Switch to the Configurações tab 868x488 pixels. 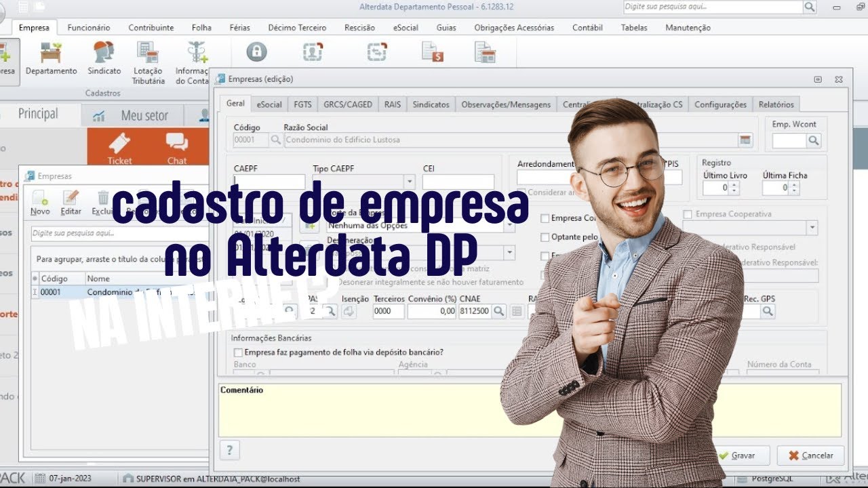720,104
